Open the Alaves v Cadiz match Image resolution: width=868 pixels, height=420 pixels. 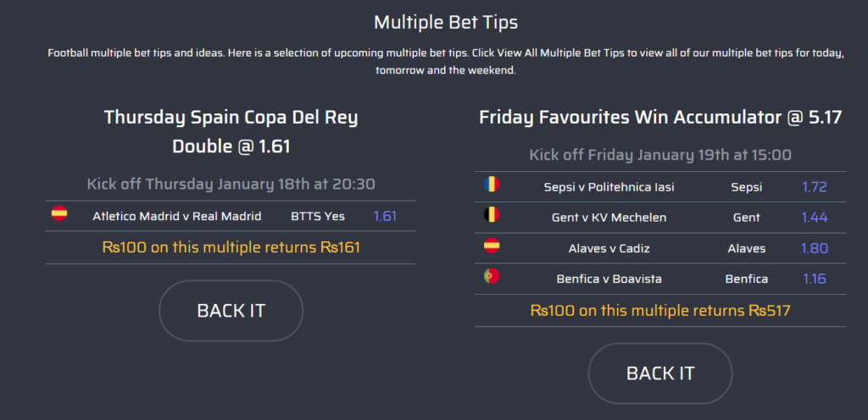pos(609,249)
